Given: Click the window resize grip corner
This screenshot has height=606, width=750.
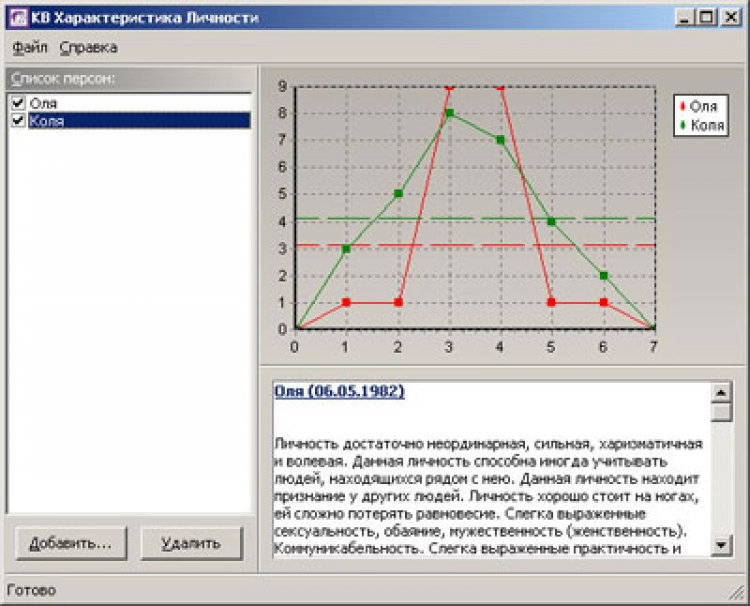Looking at the screenshot, I should pos(737,593).
